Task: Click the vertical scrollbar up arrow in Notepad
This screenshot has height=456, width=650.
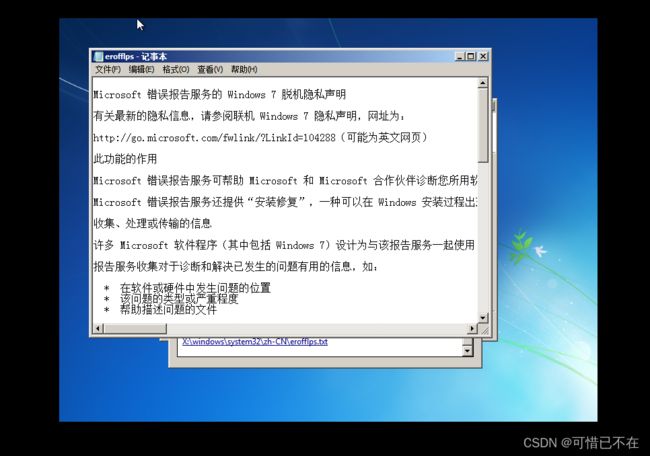Action: 483,83
